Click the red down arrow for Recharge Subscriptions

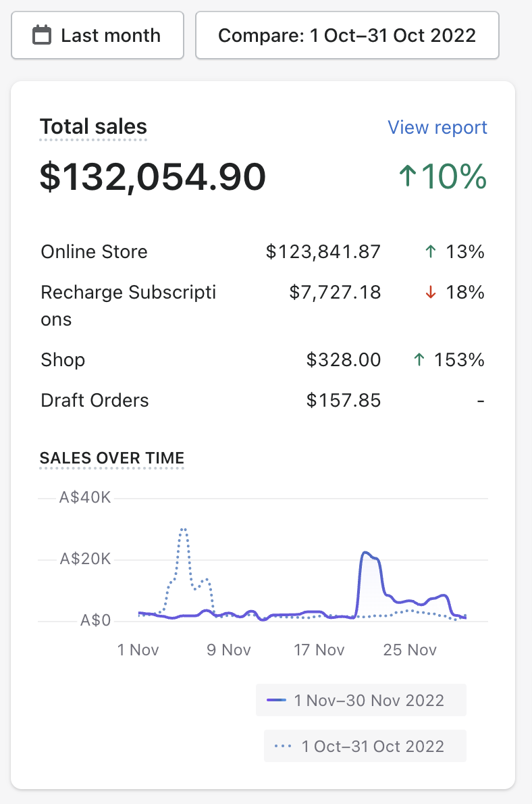pos(431,293)
